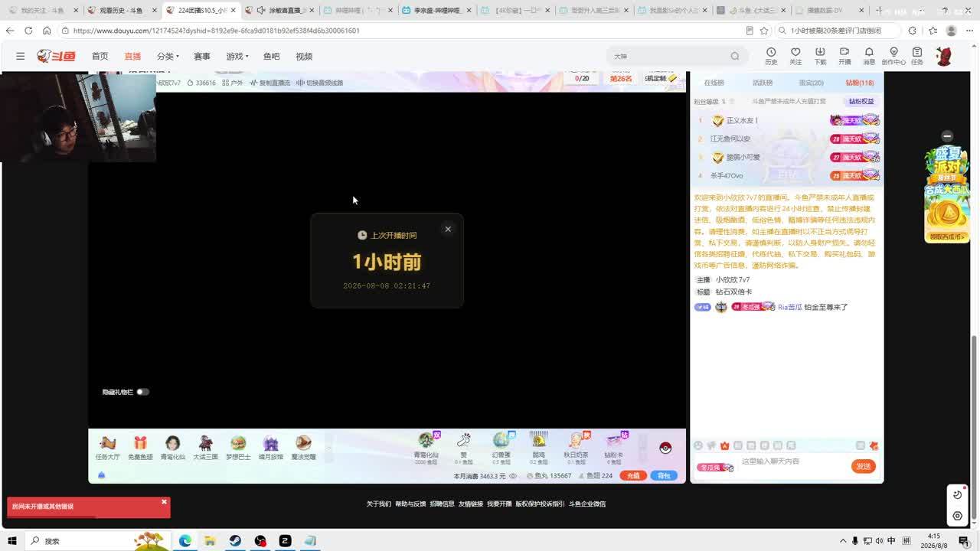The image size is (980, 551).
Task: Click the user avatar in header
Action: pos(944,56)
